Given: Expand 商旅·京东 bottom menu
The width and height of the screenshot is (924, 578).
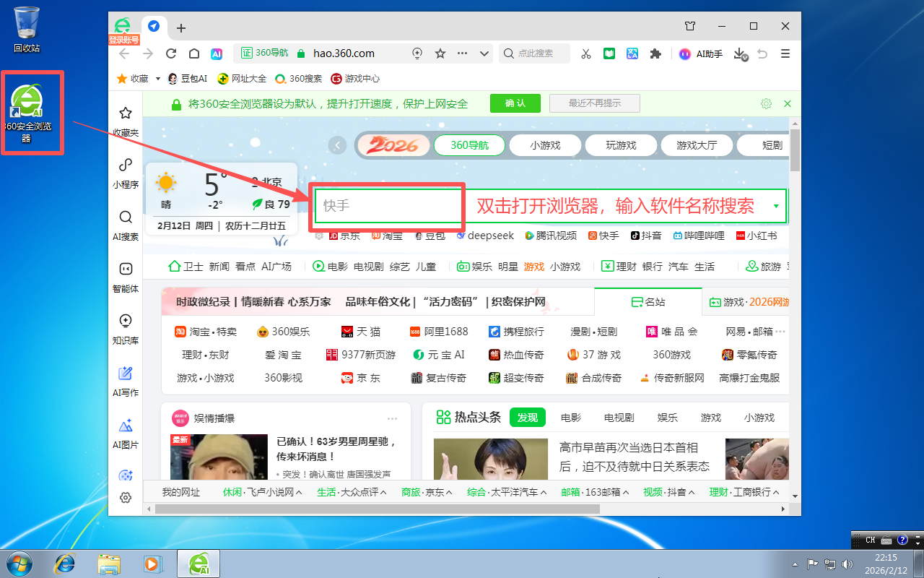Looking at the screenshot, I should point(427,492).
